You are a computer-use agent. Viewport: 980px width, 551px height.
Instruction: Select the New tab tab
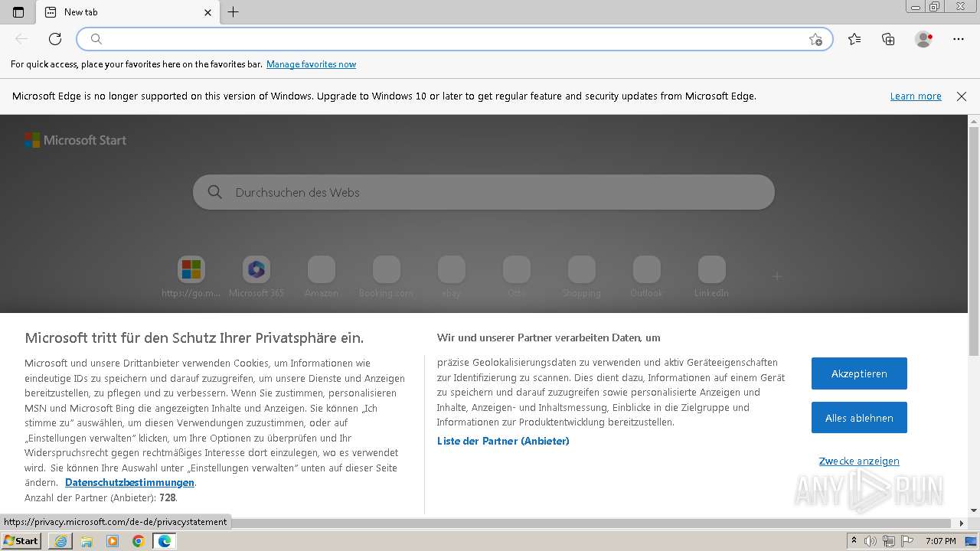(127, 12)
